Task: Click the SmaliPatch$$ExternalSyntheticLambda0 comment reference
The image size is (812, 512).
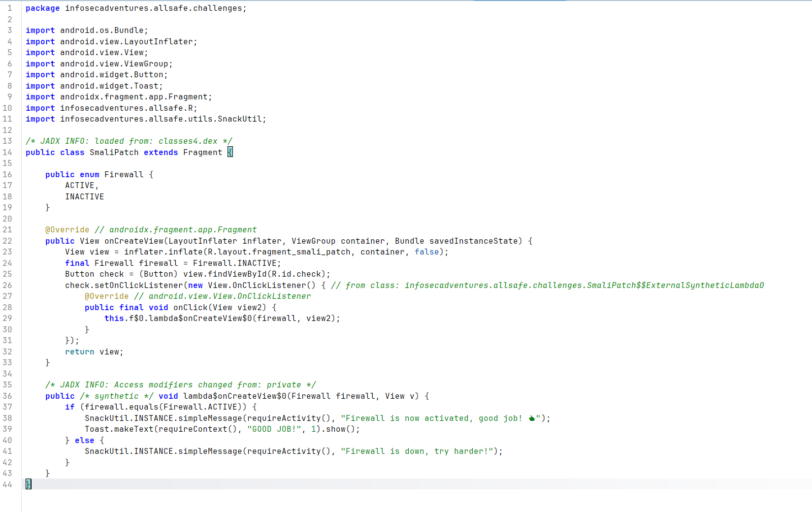Action: pyautogui.click(x=675, y=286)
